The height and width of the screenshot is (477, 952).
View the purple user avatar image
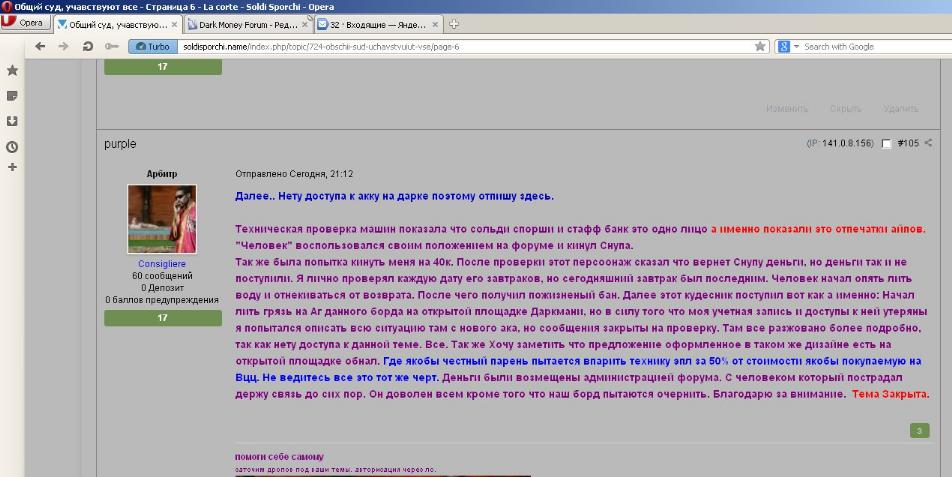162,219
